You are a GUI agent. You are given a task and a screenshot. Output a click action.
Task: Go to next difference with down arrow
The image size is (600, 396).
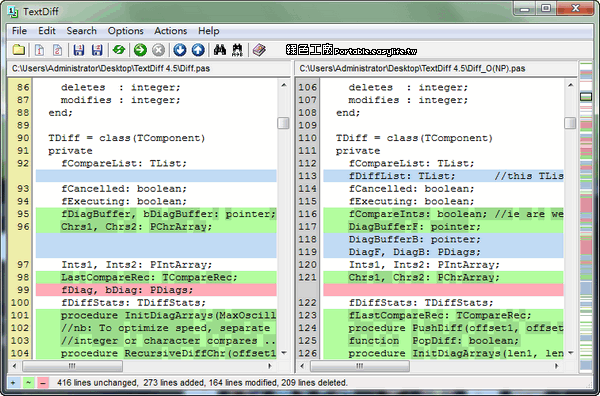pos(180,50)
